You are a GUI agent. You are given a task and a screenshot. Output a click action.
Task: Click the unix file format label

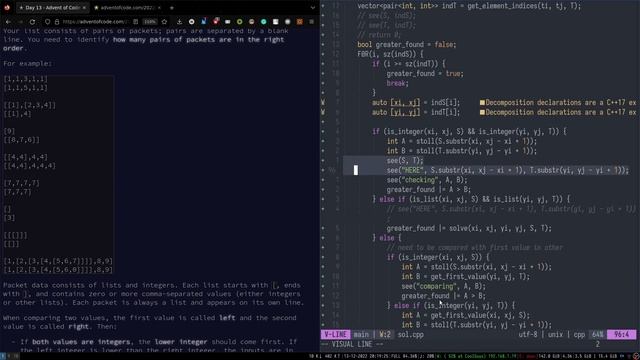[555, 335]
